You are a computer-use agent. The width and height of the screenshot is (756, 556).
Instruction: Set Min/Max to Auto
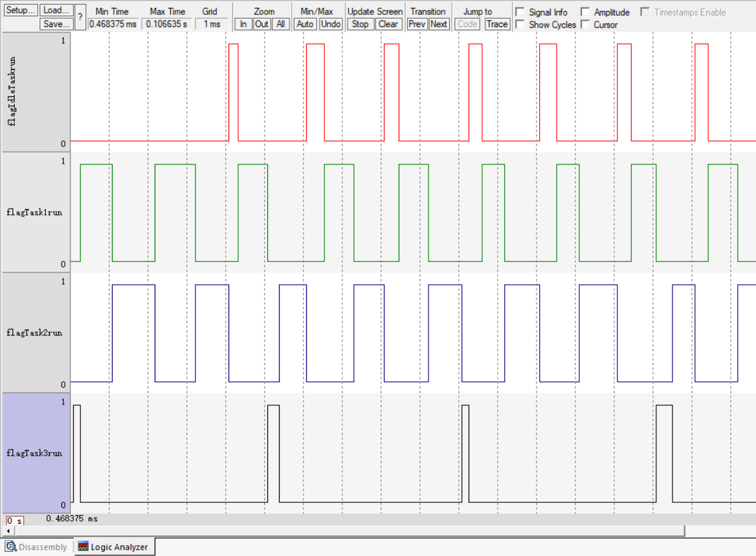click(x=306, y=24)
